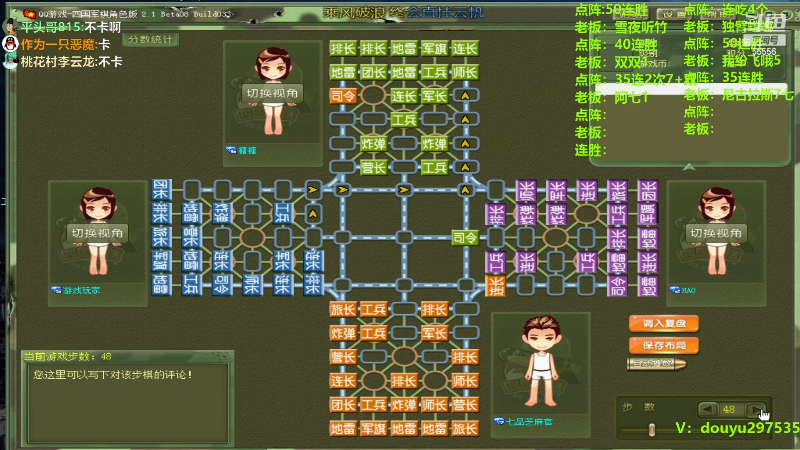Click 保存布局 to save the layout
Image resolution: width=800 pixels, height=450 pixels.
663,345
